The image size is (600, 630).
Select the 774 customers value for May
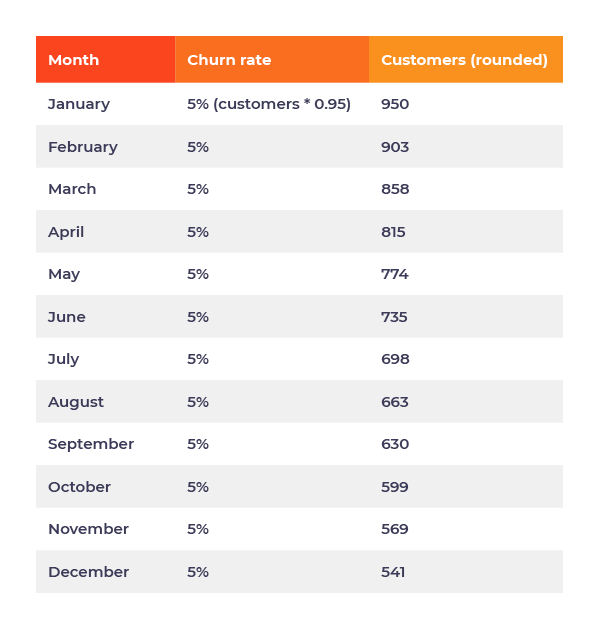point(395,274)
